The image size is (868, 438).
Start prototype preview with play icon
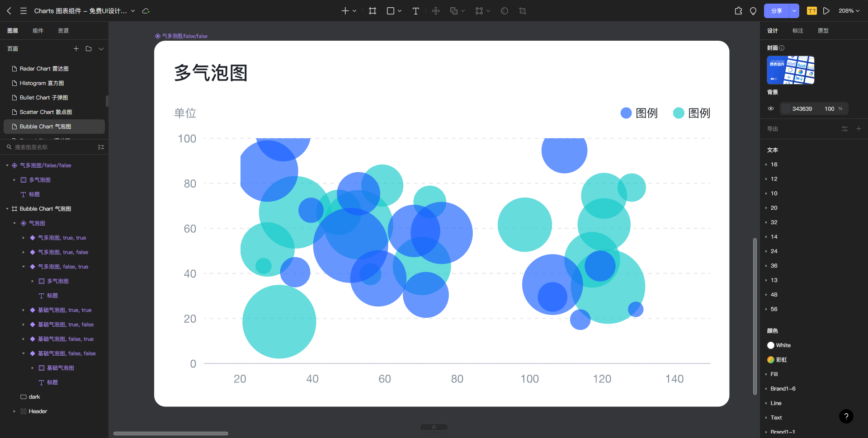click(826, 11)
